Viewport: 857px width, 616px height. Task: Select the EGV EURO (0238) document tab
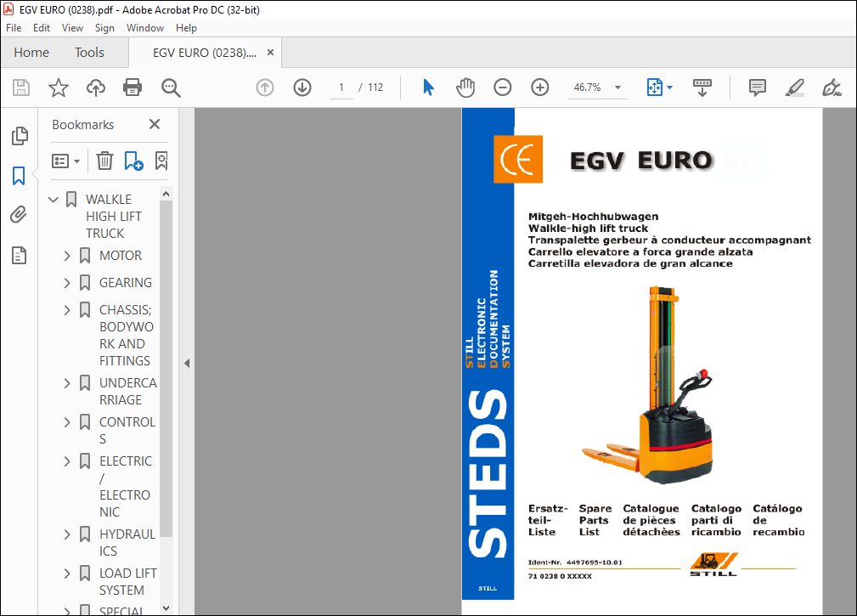(205, 53)
